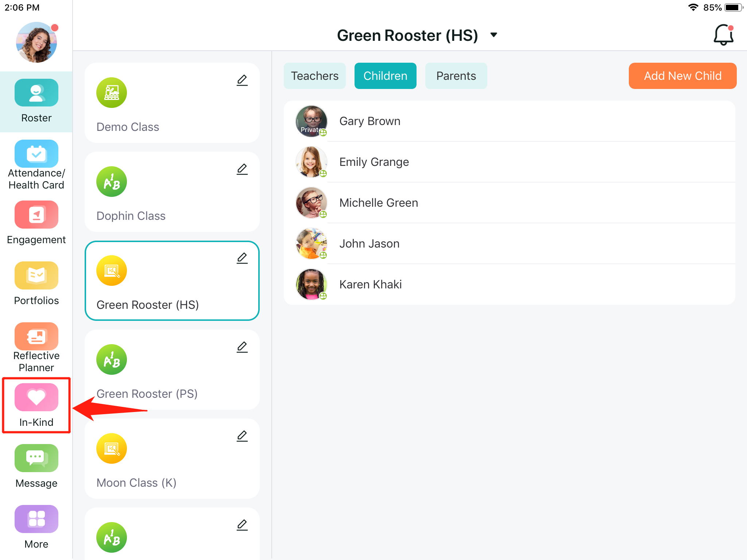Select the name Karen Khaki
The image size is (747, 560).
pos(371,284)
